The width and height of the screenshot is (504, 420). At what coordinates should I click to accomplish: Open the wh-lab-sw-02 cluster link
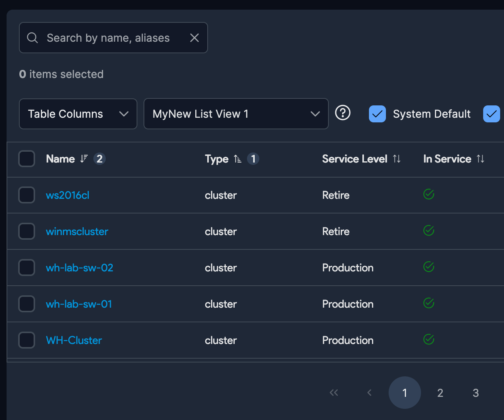[79, 268]
